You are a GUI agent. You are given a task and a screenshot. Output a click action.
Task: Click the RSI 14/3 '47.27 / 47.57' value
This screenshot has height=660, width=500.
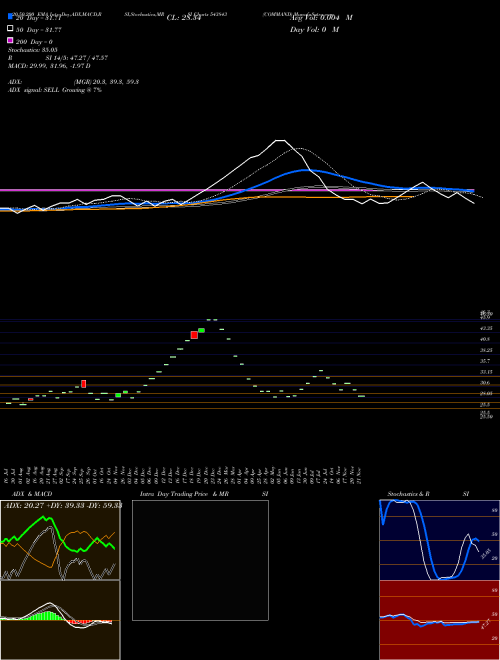pyautogui.click(x=88, y=58)
